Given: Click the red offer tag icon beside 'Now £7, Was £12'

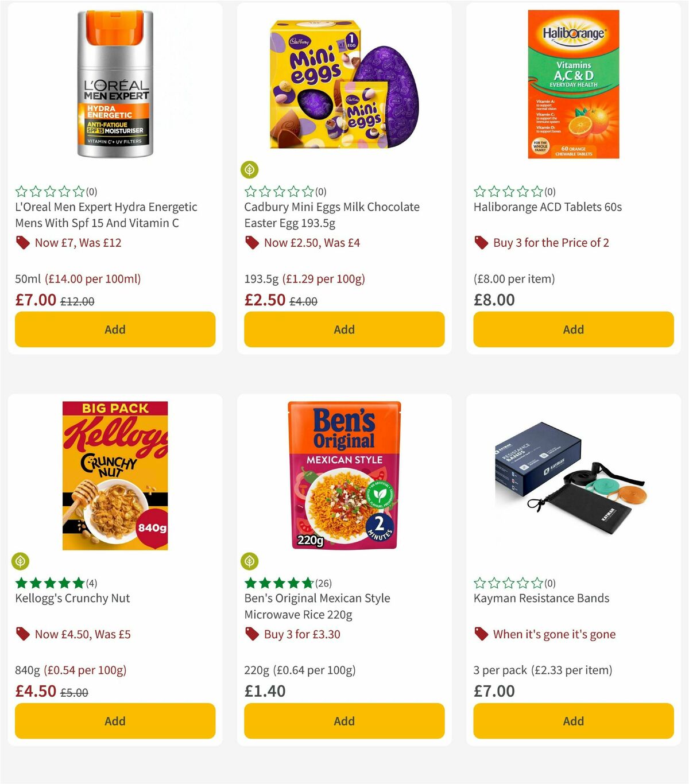Looking at the screenshot, I should click(22, 243).
